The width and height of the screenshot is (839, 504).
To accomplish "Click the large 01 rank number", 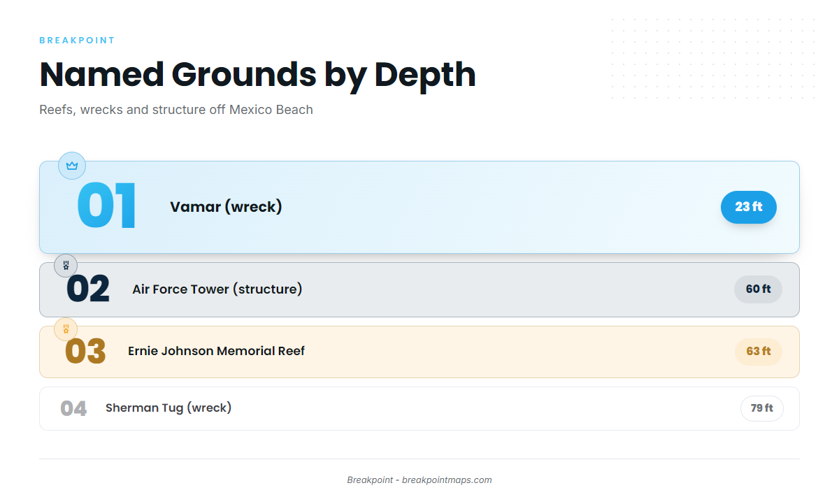I will click(x=106, y=207).
